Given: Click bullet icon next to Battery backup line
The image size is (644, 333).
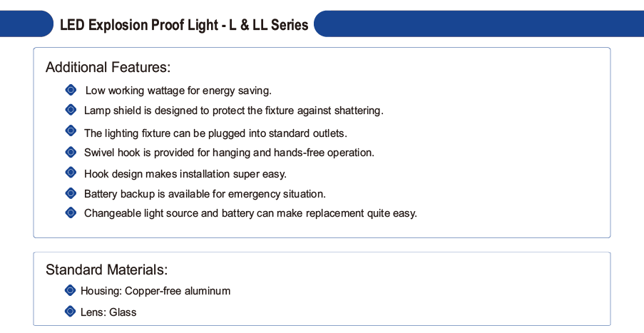Looking at the screenshot, I should point(71,193).
